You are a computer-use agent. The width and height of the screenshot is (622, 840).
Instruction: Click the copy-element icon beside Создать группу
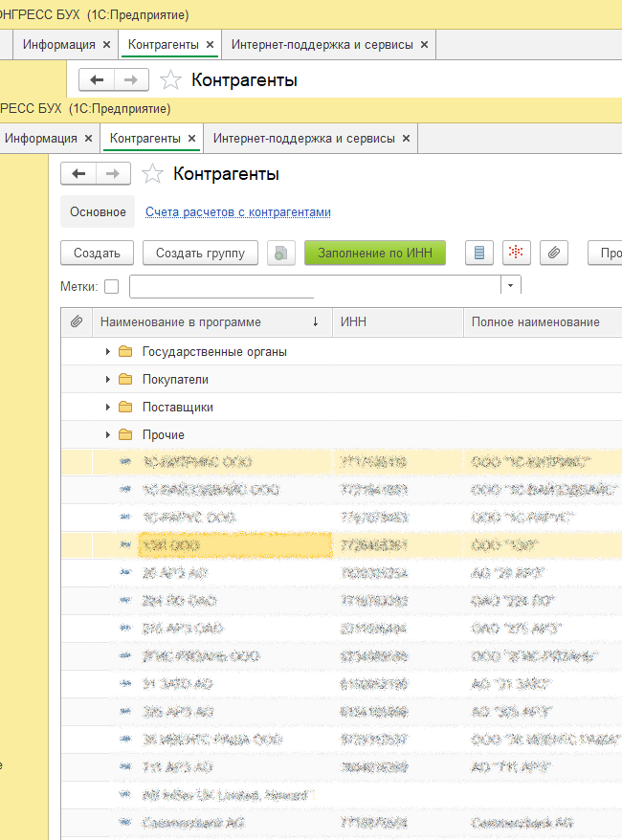pos(281,253)
